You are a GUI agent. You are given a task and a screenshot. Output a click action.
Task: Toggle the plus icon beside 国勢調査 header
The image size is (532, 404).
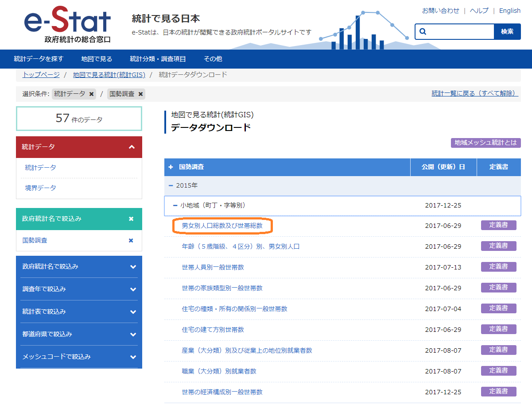(x=171, y=167)
